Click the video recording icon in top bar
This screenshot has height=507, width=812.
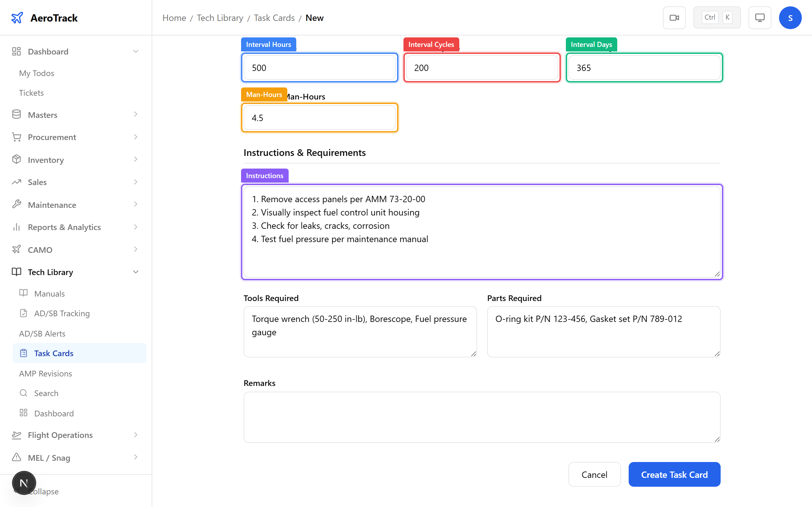pos(674,17)
